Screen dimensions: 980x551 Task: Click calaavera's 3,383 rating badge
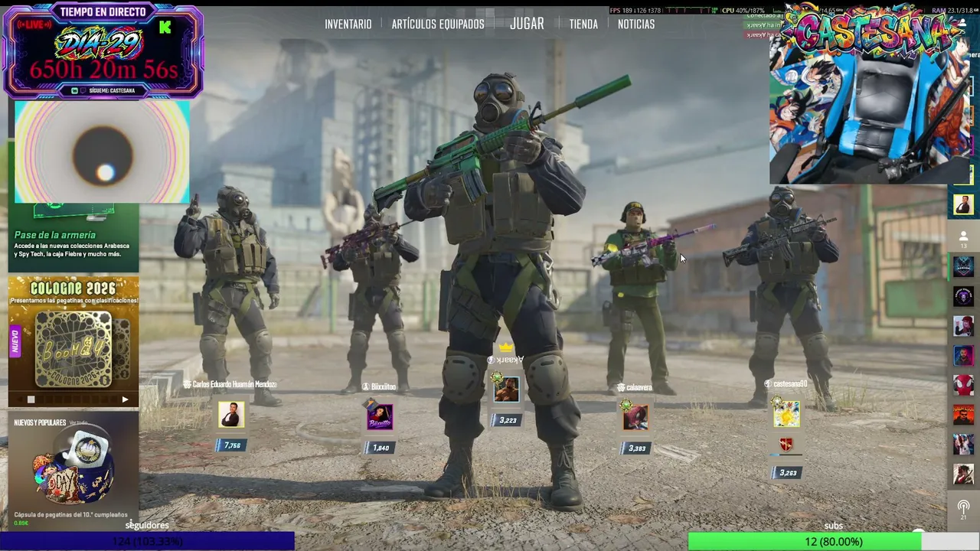coord(635,448)
